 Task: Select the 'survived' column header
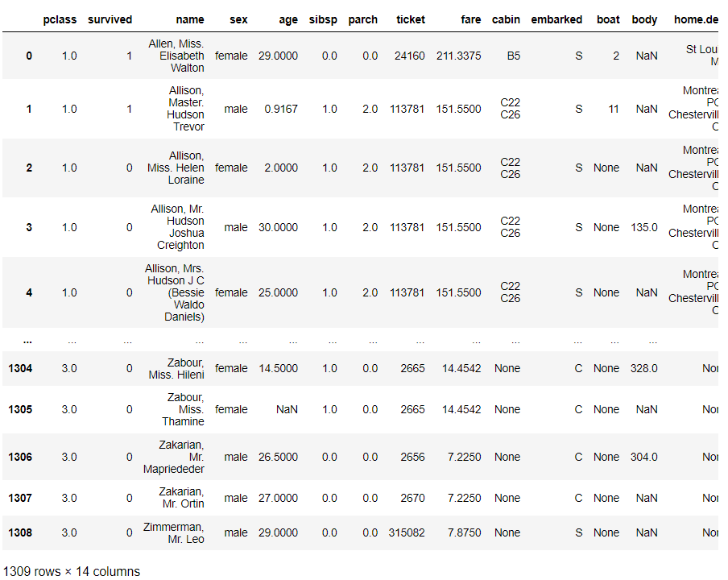(x=110, y=19)
